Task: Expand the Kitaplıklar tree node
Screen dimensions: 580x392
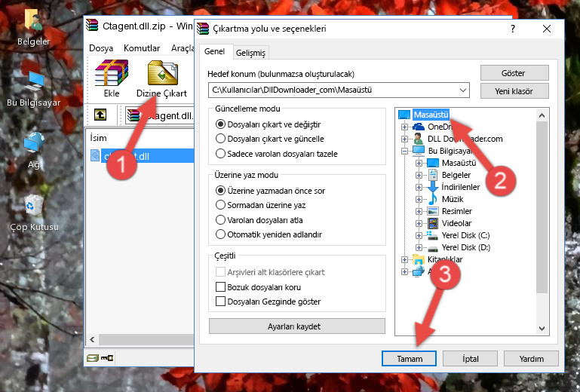Action: coord(404,259)
